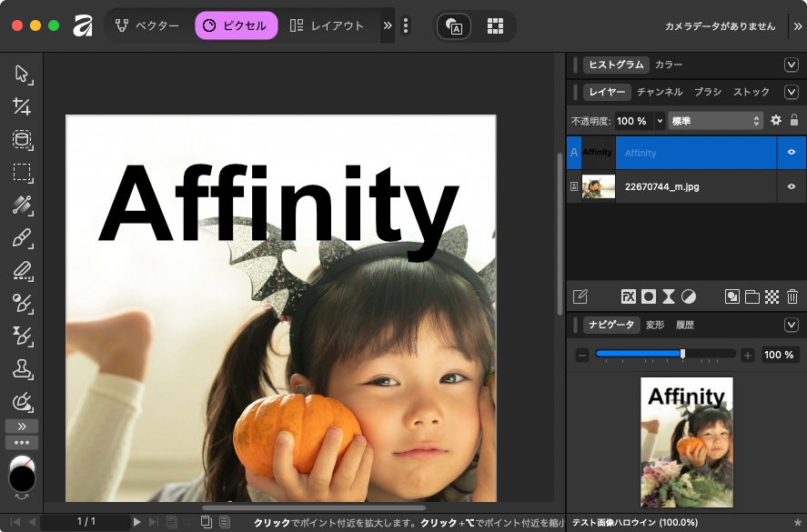
Task: Toggle visibility of 22670744_m.jpg layer
Action: (792, 186)
